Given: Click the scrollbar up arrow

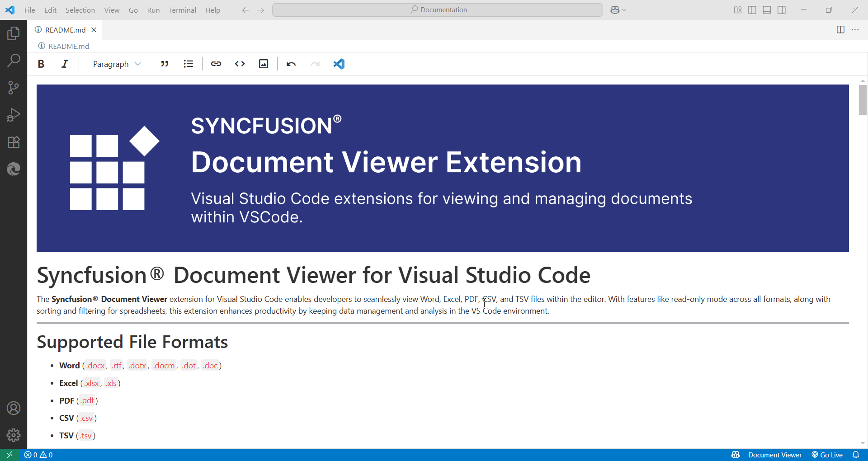Looking at the screenshot, I should [863, 80].
